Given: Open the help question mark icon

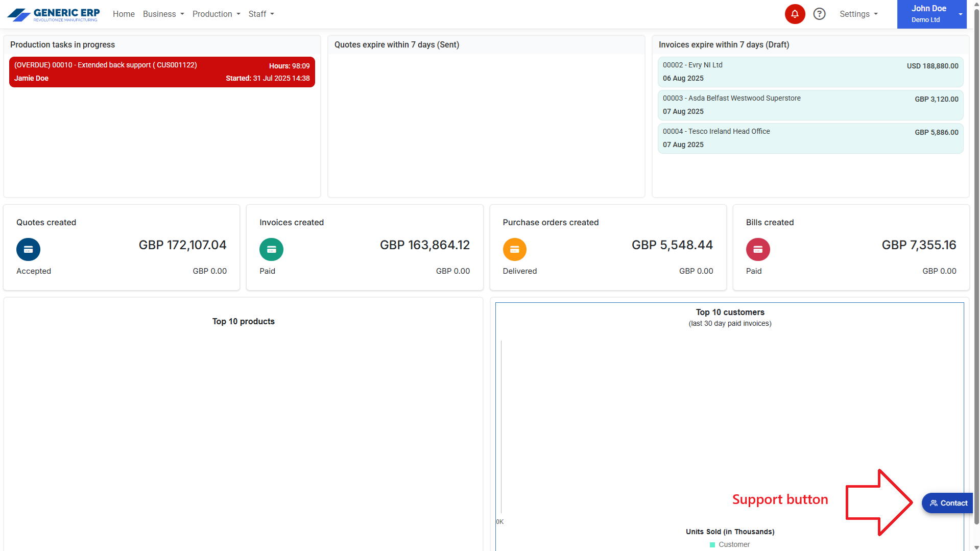Looking at the screenshot, I should [x=819, y=14].
